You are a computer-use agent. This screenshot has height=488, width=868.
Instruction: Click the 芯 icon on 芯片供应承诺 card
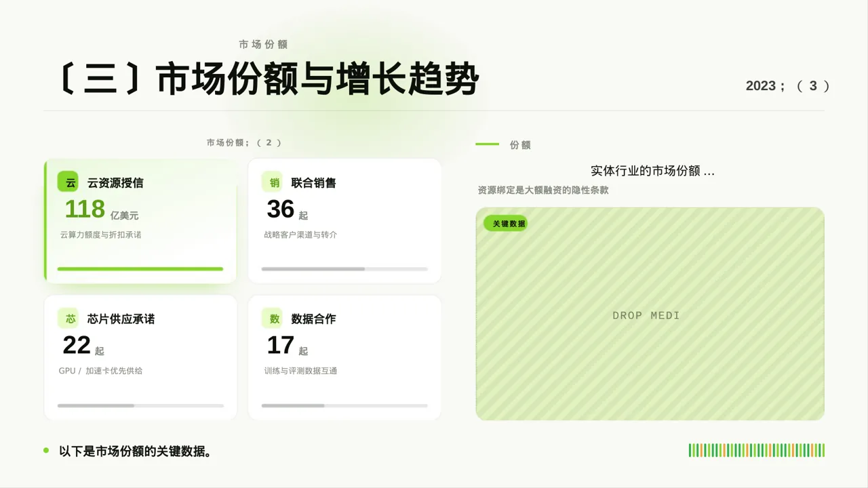pos(68,319)
